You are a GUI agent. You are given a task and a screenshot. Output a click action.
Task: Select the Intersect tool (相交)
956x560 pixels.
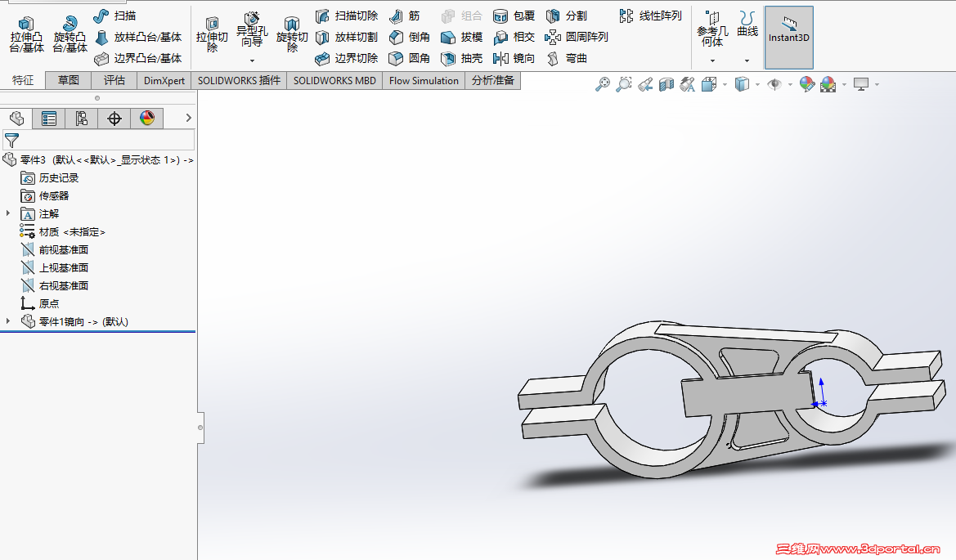(514, 37)
